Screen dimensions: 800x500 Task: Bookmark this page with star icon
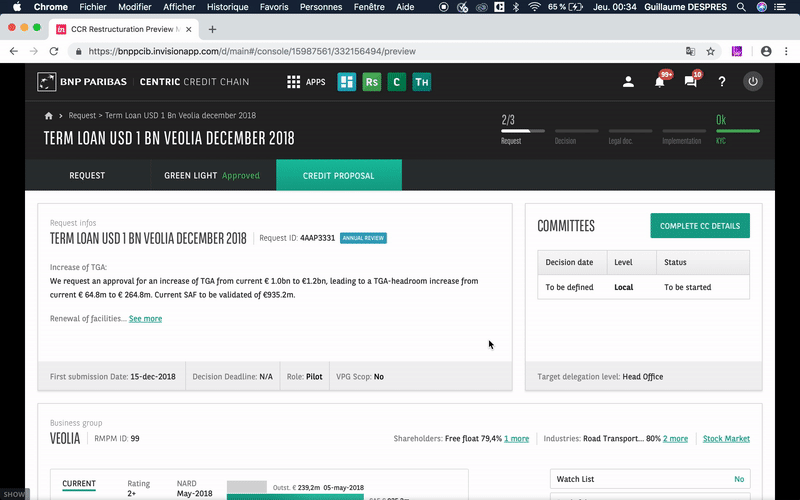coord(710,51)
